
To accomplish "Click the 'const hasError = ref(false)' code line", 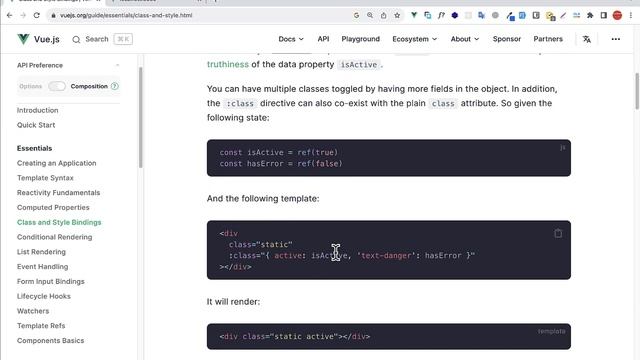I will pyautogui.click(x=281, y=164).
